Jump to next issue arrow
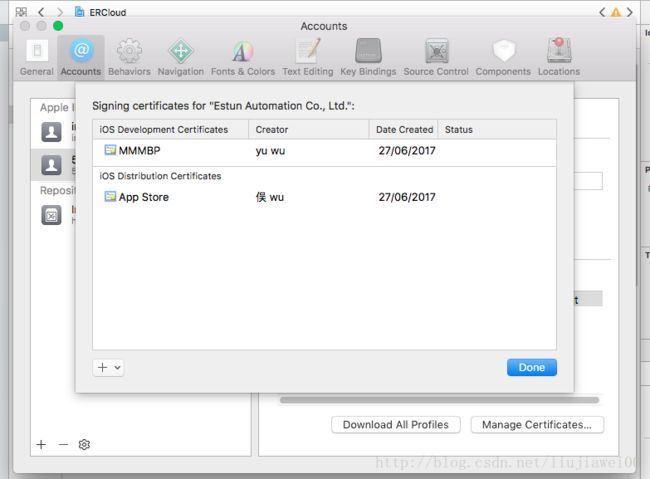The image size is (650, 479). point(630,12)
